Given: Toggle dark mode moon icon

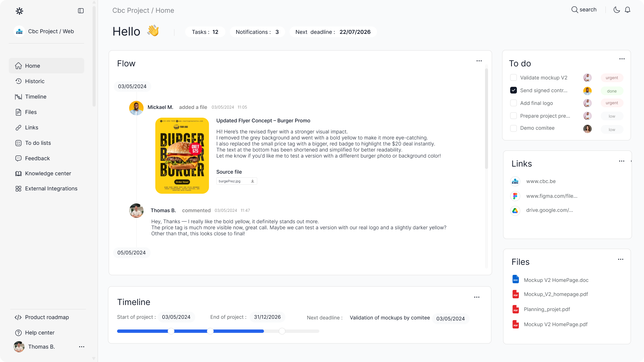Looking at the screenshot, I should pos(616,10).
